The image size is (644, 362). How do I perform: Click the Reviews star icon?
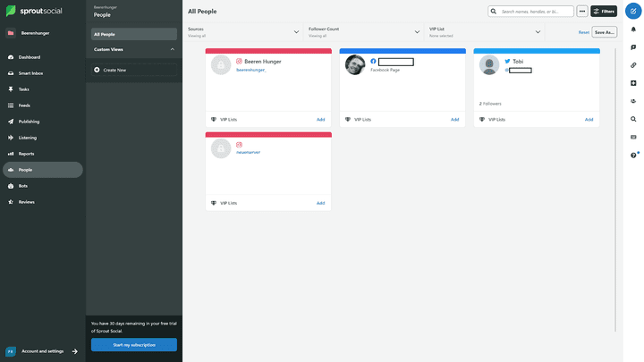point(11,202)
